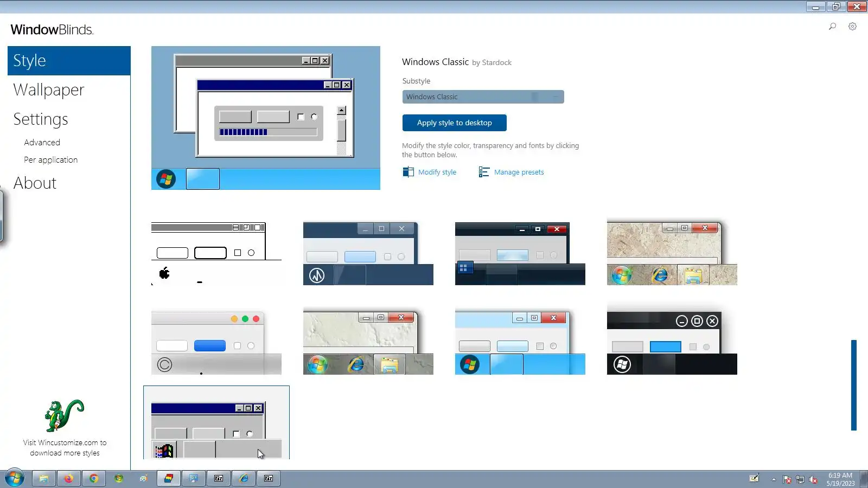Select the black-and-white Apple logo style
Image resolution: width=868 pixels, height=488 pixels.
click(216, 253)
